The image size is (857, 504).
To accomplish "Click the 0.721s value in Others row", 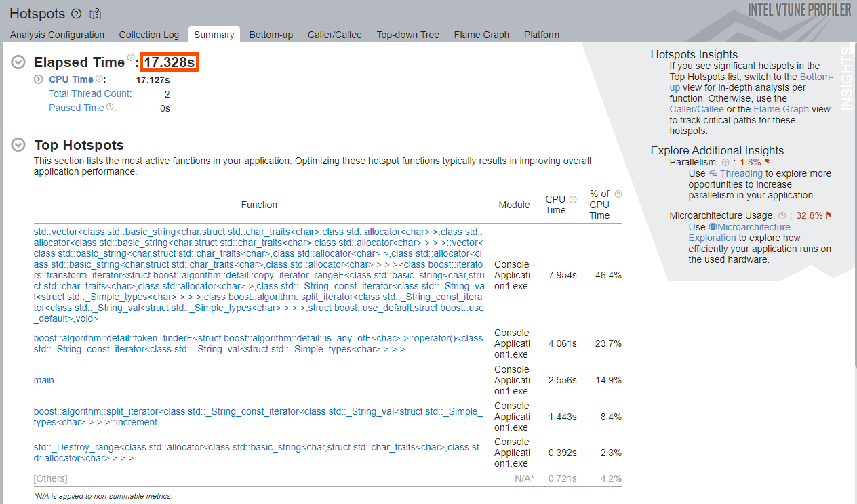I will (x=563, y=478).
